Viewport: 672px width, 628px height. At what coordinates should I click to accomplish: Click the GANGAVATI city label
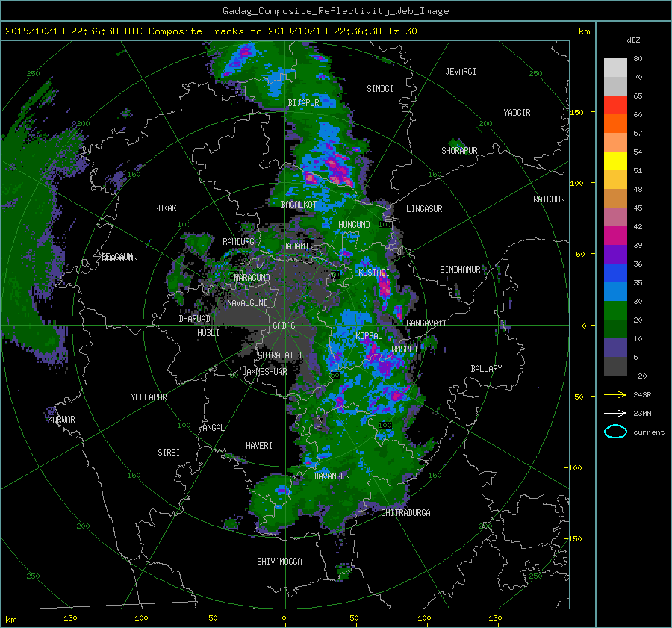(426, 323)
